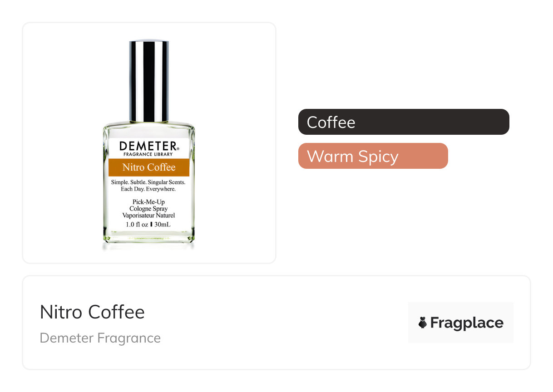Click the Coffee label text

[x=331, y=122]
